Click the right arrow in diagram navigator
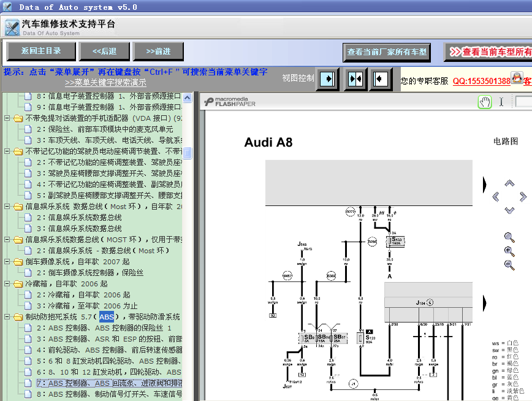Image resolution: width=532 pixels, height=401 pixels. pyautogui.click(x=523, y=197)
